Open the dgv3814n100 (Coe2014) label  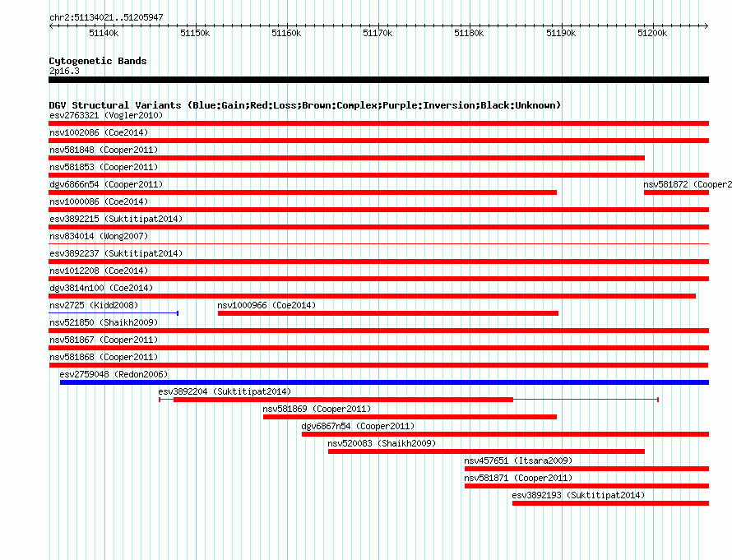tap(101, 288)
